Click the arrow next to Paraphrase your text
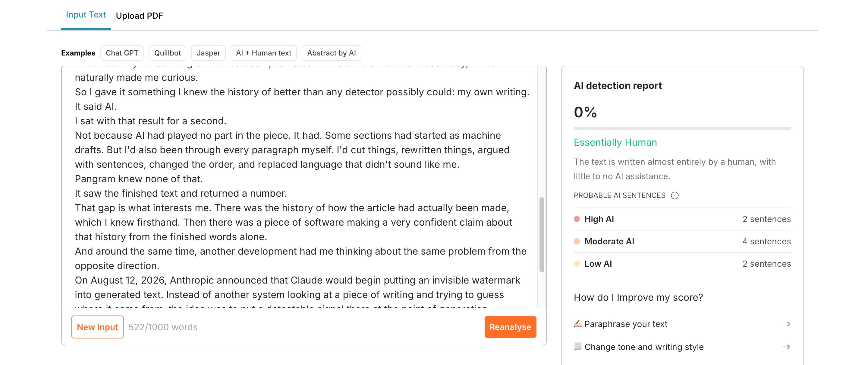The height and width of the screenshot is (365, 868). pos(786,324)
